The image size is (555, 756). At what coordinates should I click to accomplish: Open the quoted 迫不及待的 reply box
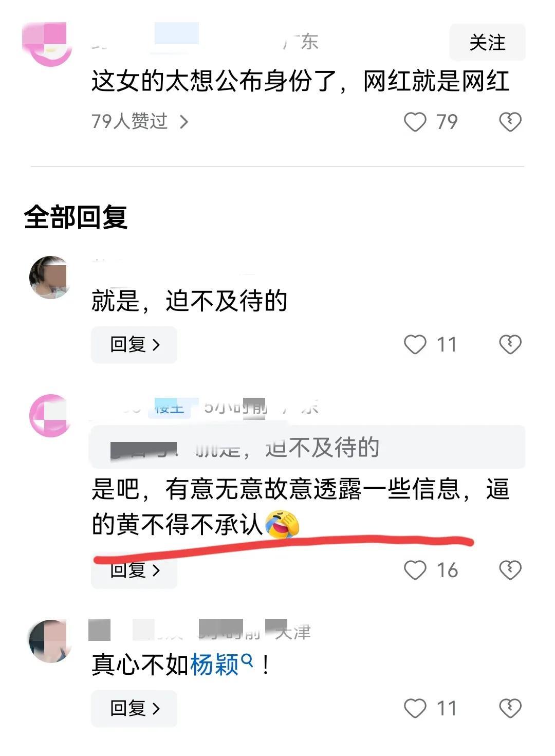point(308,447)
